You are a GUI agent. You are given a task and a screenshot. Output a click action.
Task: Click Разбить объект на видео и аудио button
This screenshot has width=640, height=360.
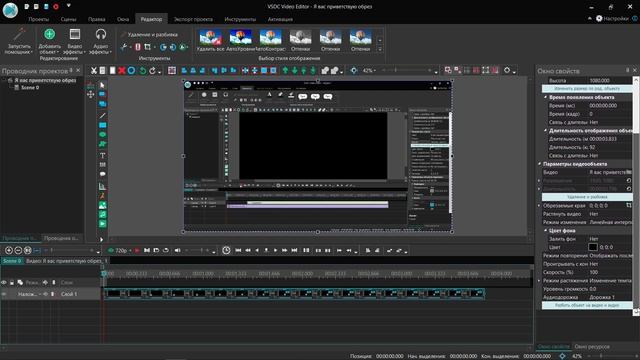587,305
